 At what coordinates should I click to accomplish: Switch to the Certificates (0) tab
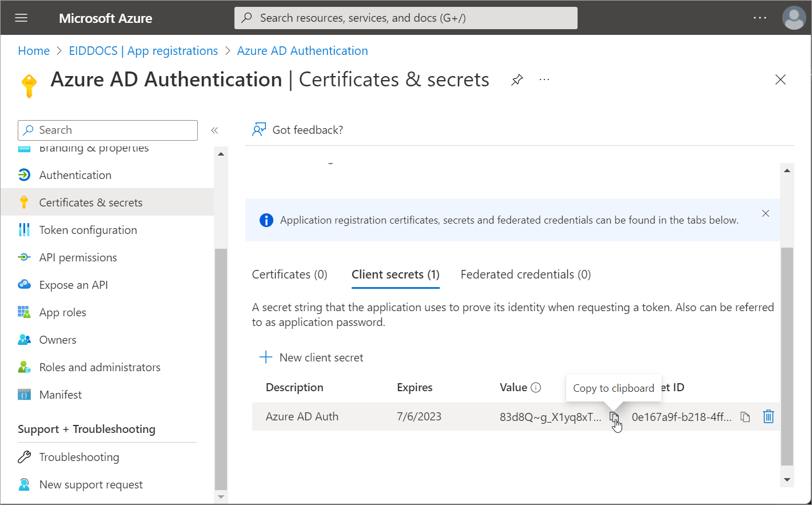tap(289, 275)
